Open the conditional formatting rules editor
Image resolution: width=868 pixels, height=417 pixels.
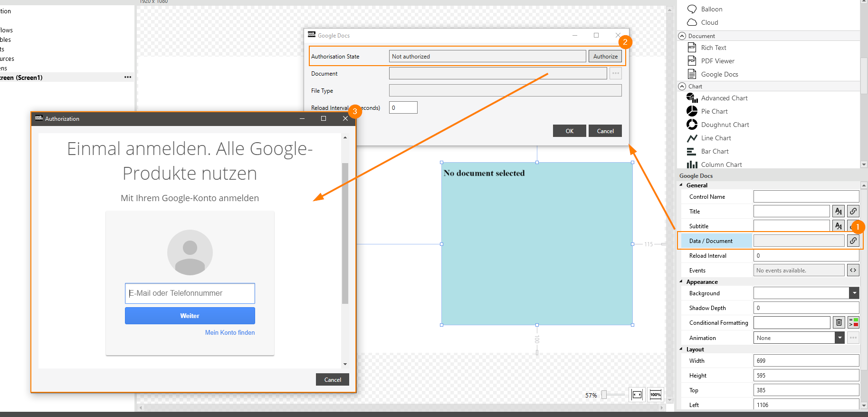pos(853,322)
